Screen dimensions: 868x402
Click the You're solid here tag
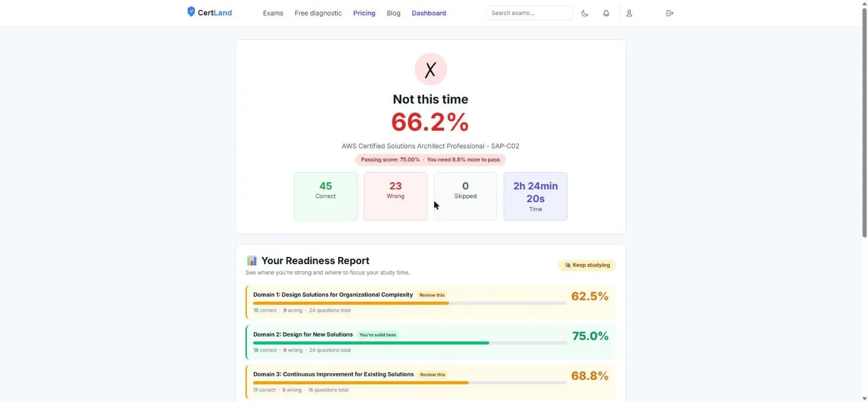(x=378, y=335)
